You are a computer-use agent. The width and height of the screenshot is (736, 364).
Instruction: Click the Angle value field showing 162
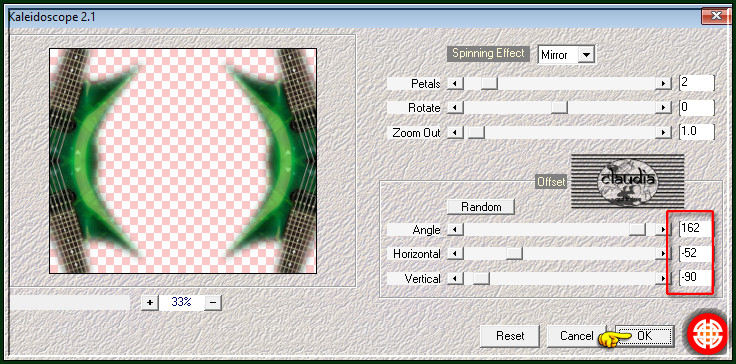click(x=696, y=228)
